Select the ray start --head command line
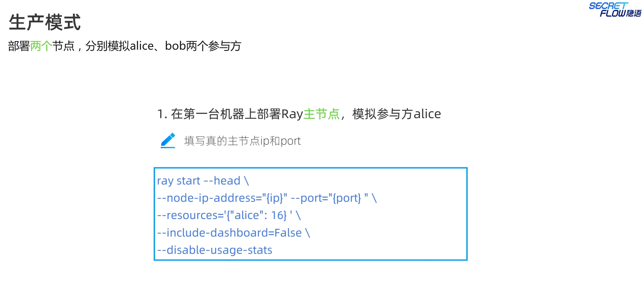Image resolution: width=644 pixels, height=294 pixels. pos(203,181)
